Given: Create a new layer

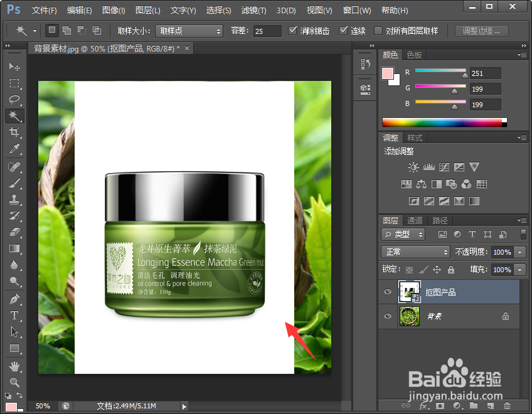Looking at the screenshot, I should [x=490, y=405].
